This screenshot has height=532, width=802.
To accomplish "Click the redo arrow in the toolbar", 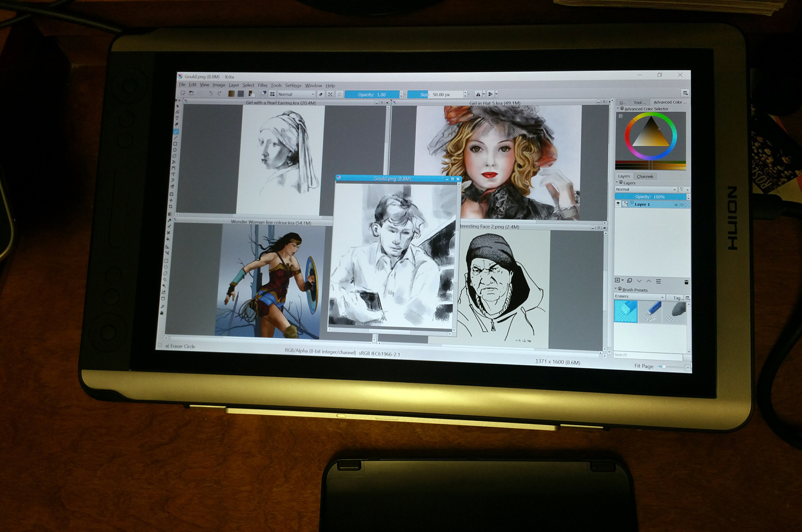I will pos(220,94).
